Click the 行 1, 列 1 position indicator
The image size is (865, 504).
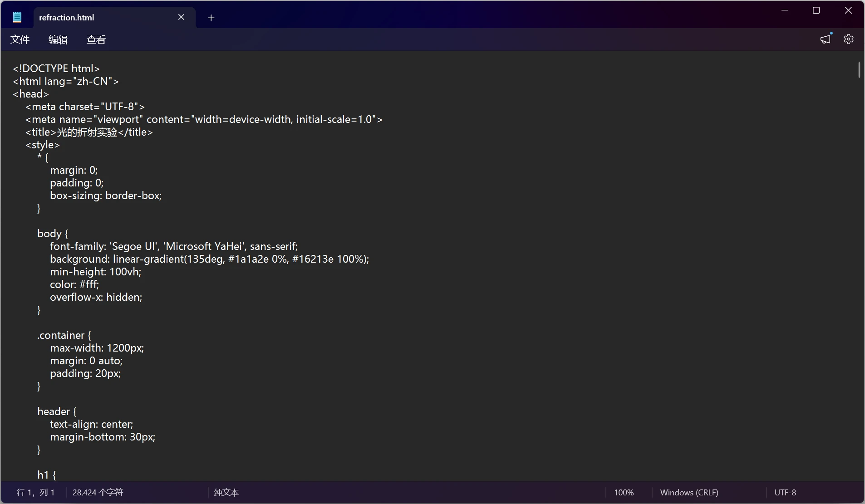click(x=35, y=493)
